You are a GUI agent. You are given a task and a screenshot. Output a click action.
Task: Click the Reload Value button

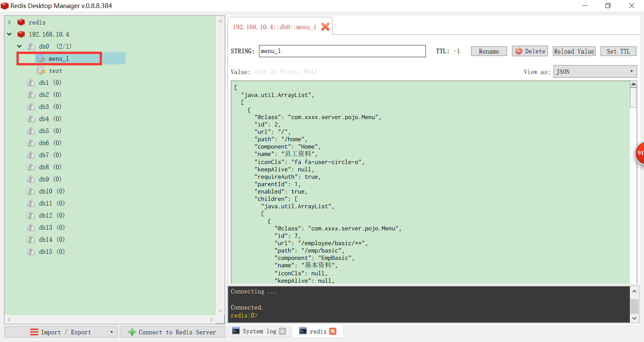[574, 51]
